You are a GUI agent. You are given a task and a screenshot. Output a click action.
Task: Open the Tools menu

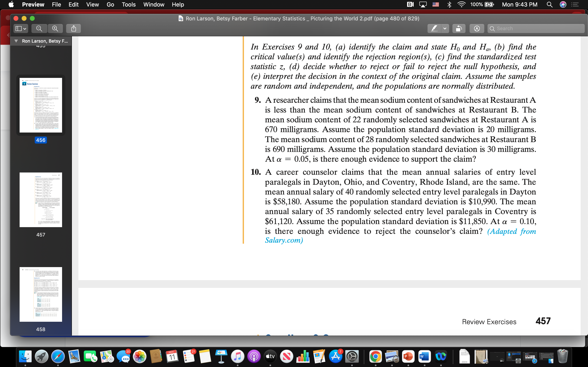pyautogui.click(x=129, y=5)
